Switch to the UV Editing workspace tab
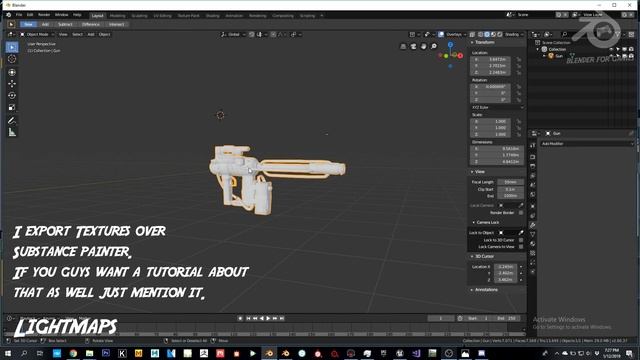Viewport: 640px width, 360px height. 162,16
